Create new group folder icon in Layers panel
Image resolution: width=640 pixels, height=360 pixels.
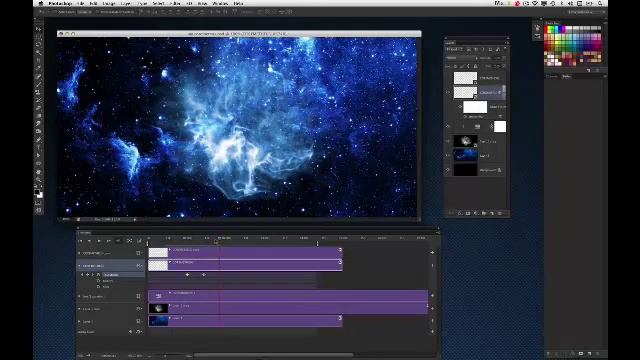[x=484, y=213]
